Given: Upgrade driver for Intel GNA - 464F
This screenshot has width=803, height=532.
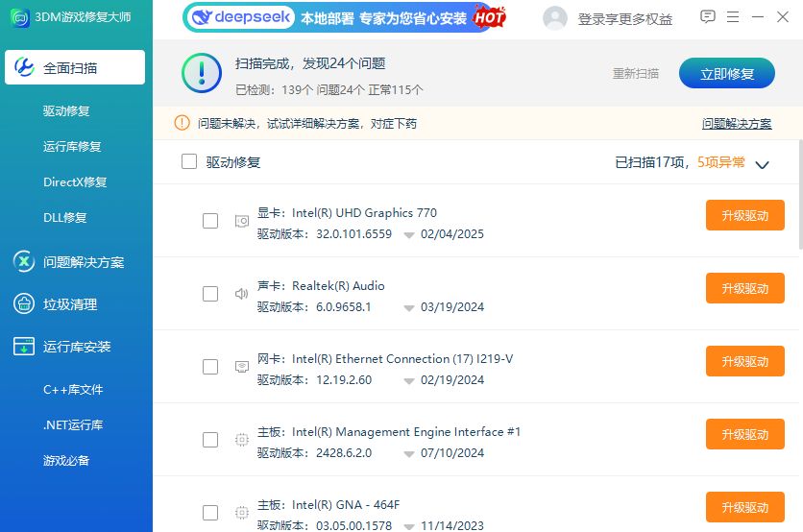Looking at the screenshot, I should (x=744, y=507).
